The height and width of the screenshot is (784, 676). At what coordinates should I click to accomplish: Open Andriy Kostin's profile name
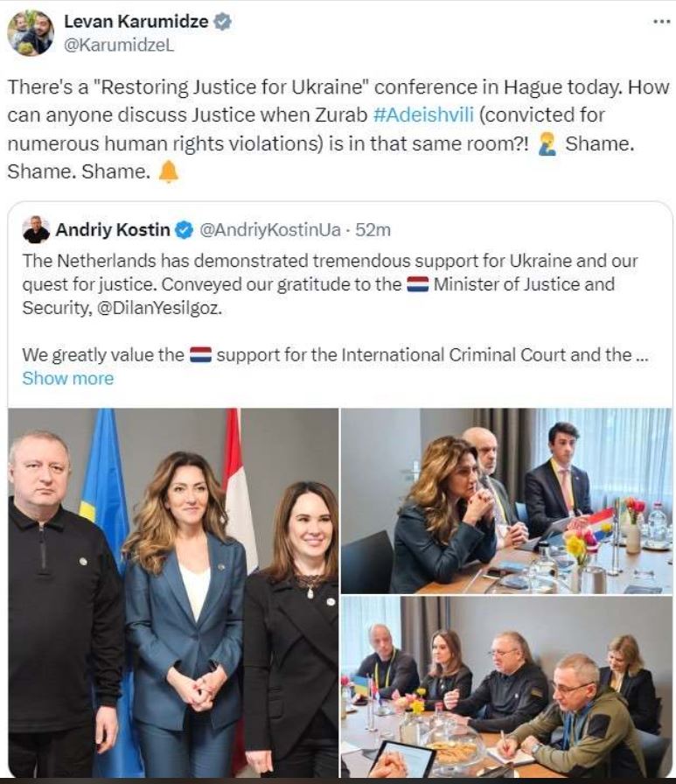pyautogui.click(x=113, y=230)
